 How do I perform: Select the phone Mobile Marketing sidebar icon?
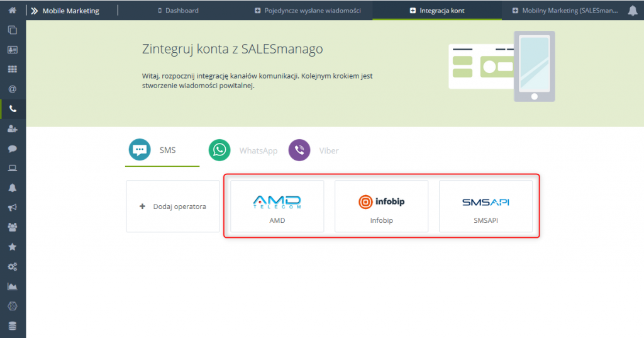coord(13,109)
